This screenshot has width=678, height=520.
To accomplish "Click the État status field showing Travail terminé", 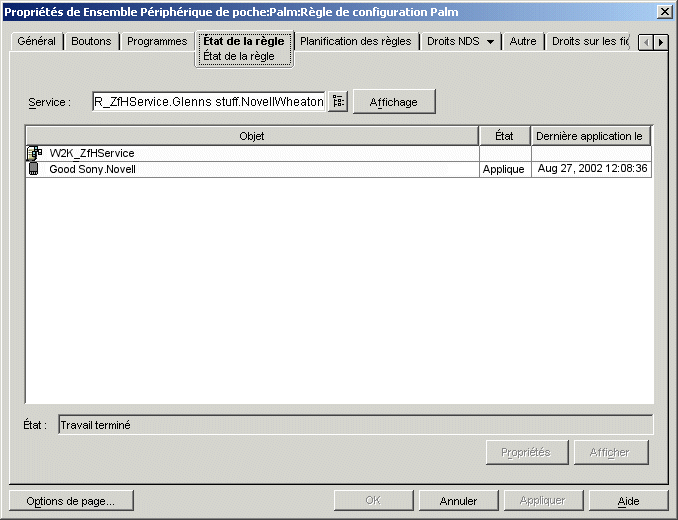I will tap(355, 425).
